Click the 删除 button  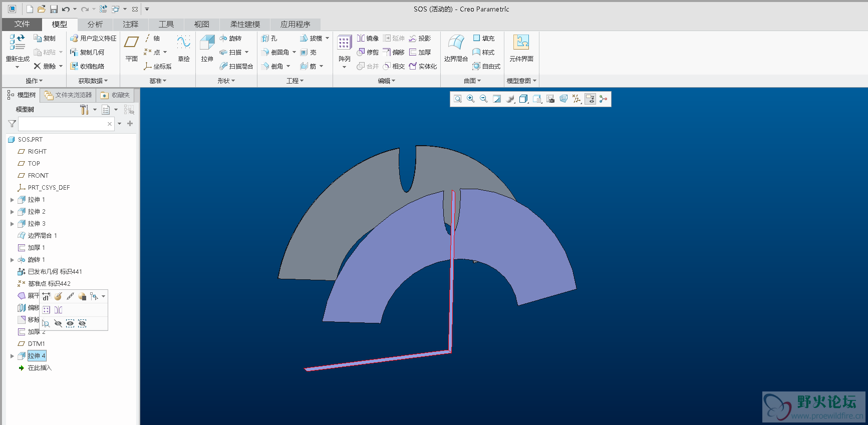pos(45,66)
